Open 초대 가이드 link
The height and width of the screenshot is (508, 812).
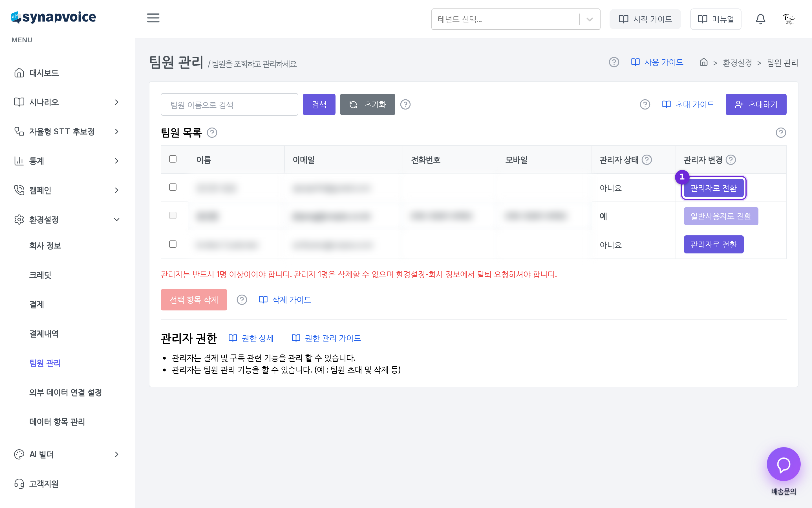(688, 104)
